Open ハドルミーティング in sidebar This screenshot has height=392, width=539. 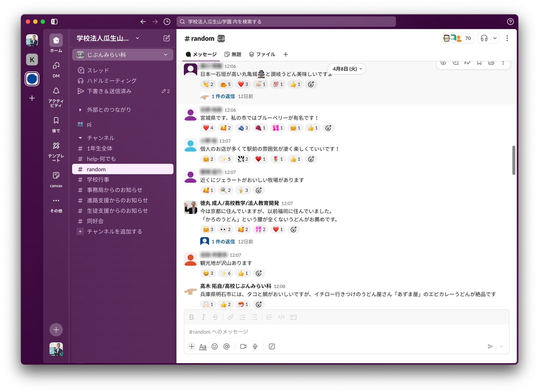[x=123, y=81]
